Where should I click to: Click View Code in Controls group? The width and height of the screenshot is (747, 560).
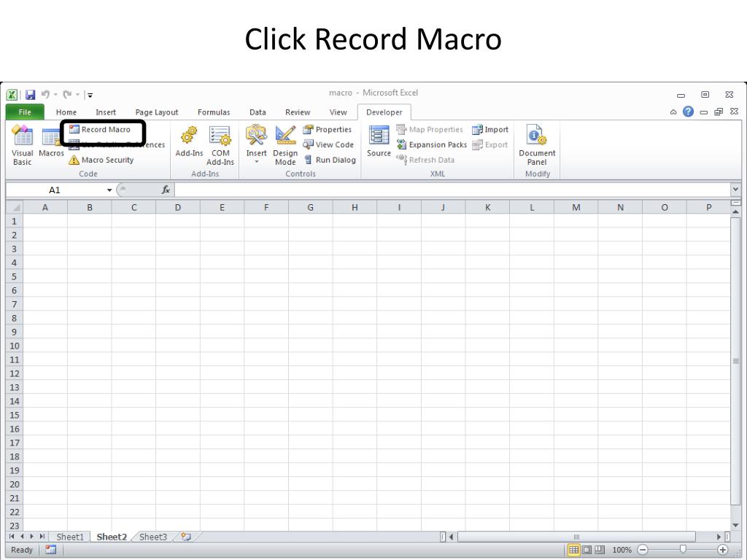(x=329, y=145)
